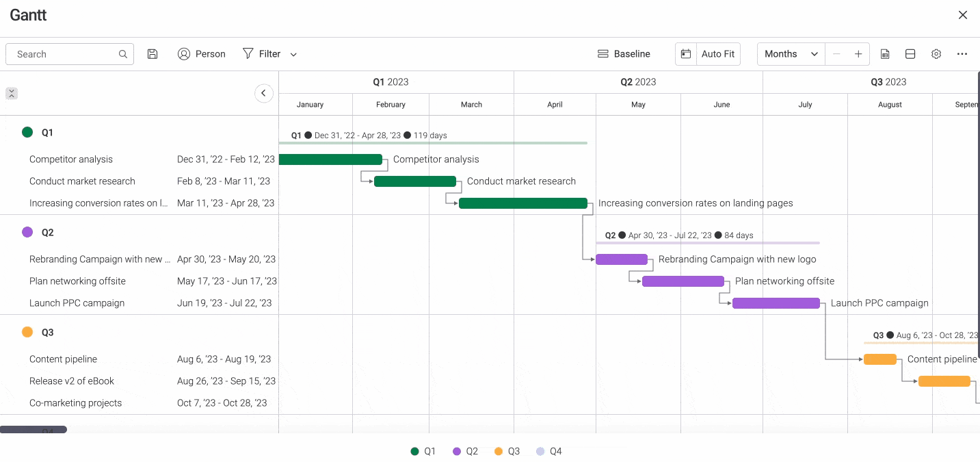Zoom out with the minus button
The image size is (980, 462).
pos(836,53)
